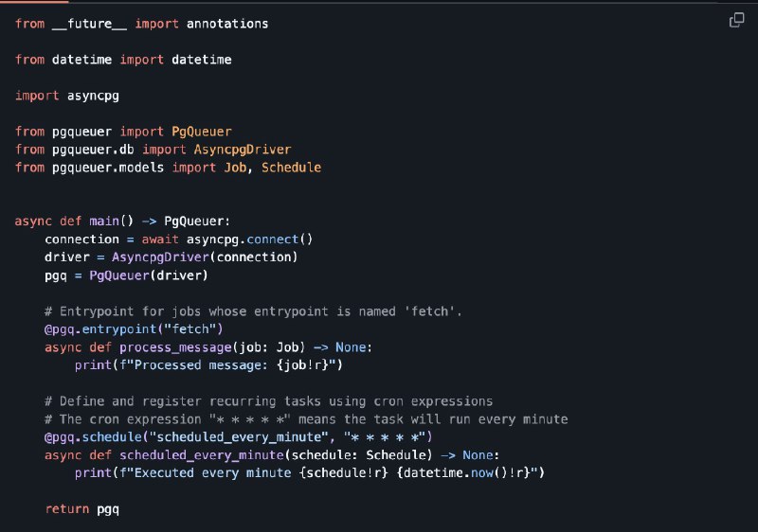This screenshot has width=758, height=532.
Task: Click the 'pgq = PgQueuer(driver)' assignment line
Action: pos(126,275)
